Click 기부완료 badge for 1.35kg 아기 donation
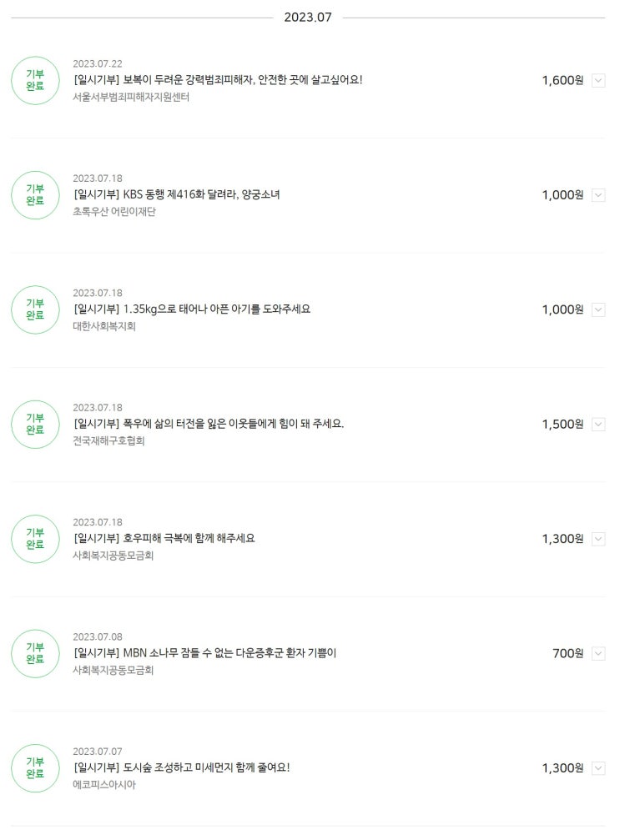 click(x=35, y=309)
